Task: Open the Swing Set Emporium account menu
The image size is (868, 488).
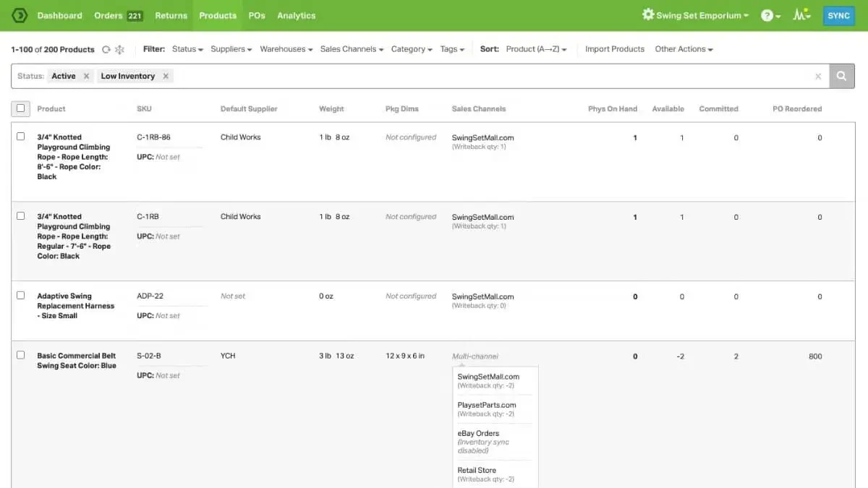Action: [702, 15]
